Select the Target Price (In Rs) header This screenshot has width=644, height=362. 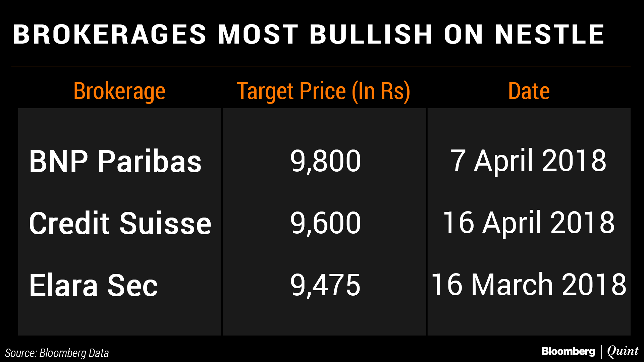point(323,91)
